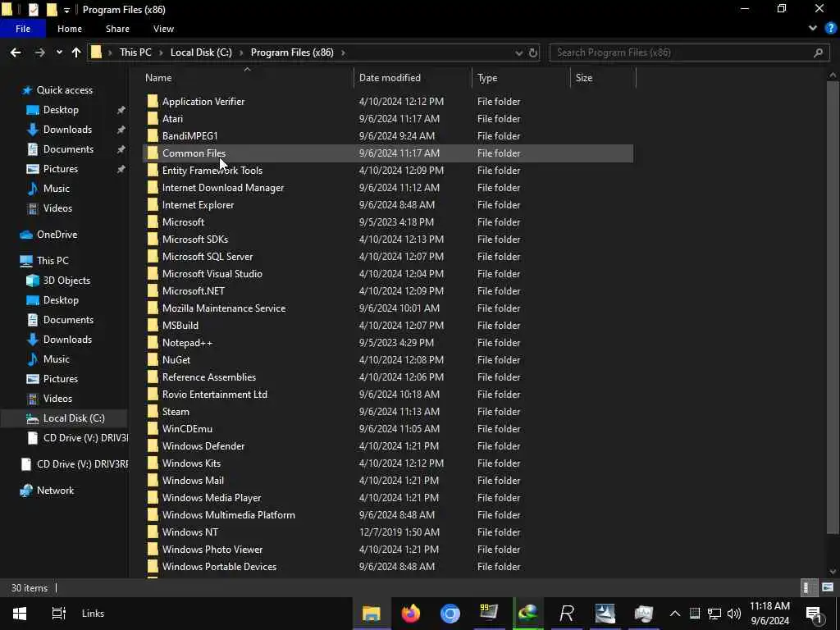
Task: Go forward using the Forward arrow
Action: click(x=39, y=52)
